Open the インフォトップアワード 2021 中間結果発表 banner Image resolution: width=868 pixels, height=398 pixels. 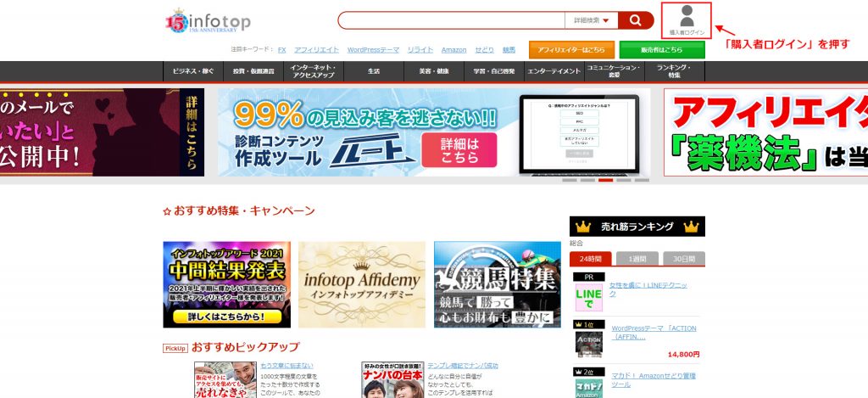[x=227, y=284]
